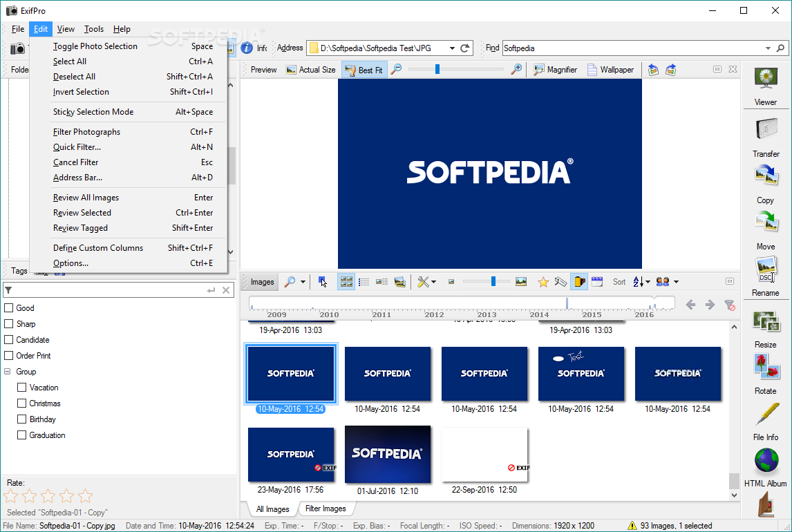Set the image as Wallpaper
792x532 pixels.
pos(611,70)
